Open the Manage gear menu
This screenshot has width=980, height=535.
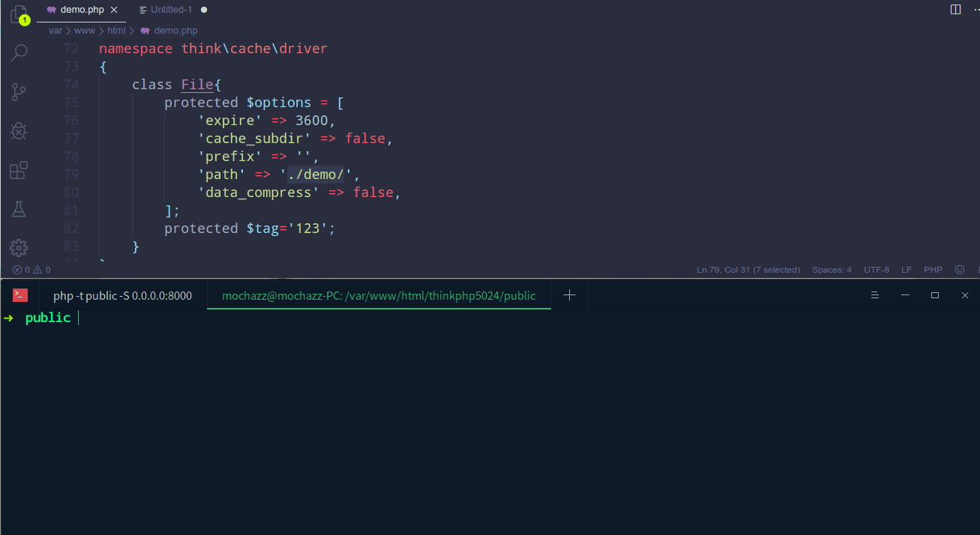(x=19, y=248)
